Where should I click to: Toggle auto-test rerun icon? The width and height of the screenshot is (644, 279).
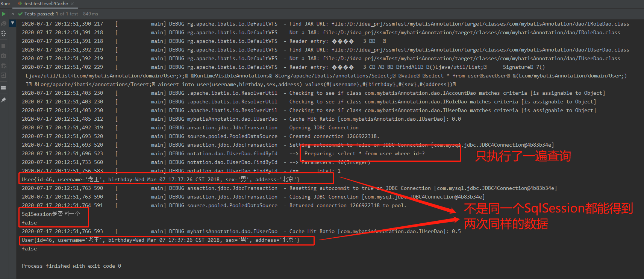point(3,33)
